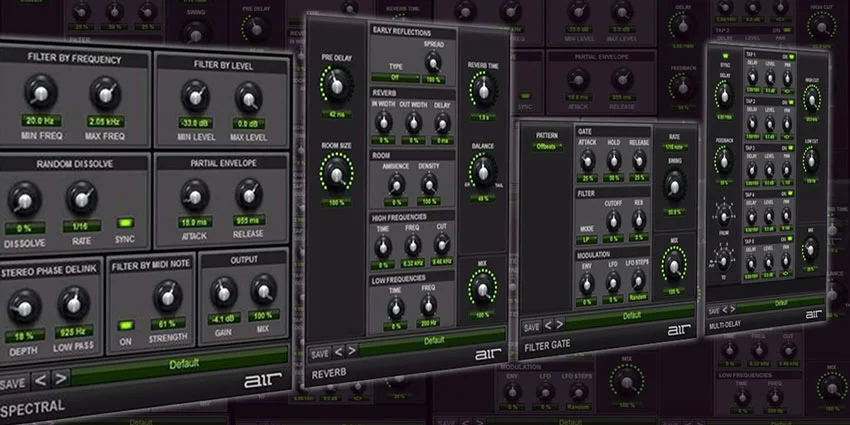
Task: Click the 925 Hz Low Pass value field
Action: point(74,332)
